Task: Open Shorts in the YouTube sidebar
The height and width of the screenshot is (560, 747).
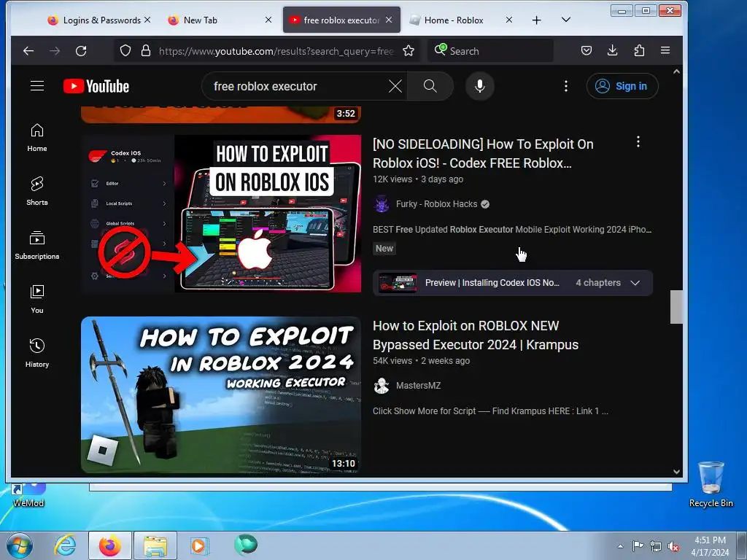Action: 37,192
